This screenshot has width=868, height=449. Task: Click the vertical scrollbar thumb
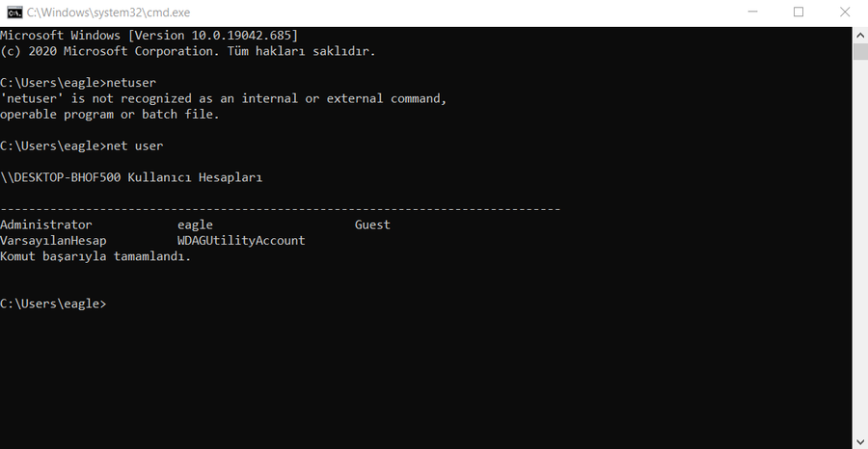coord(860,51)
